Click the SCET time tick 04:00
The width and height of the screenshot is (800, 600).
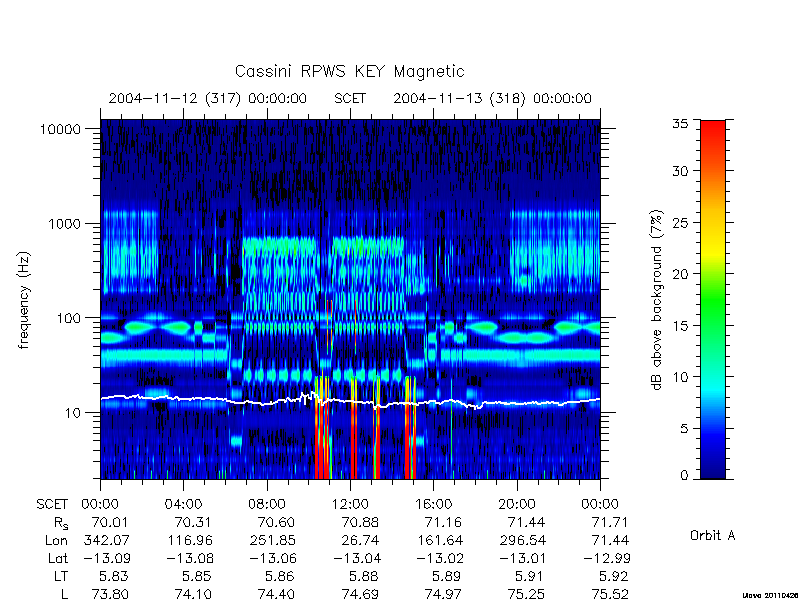point(183,504)
